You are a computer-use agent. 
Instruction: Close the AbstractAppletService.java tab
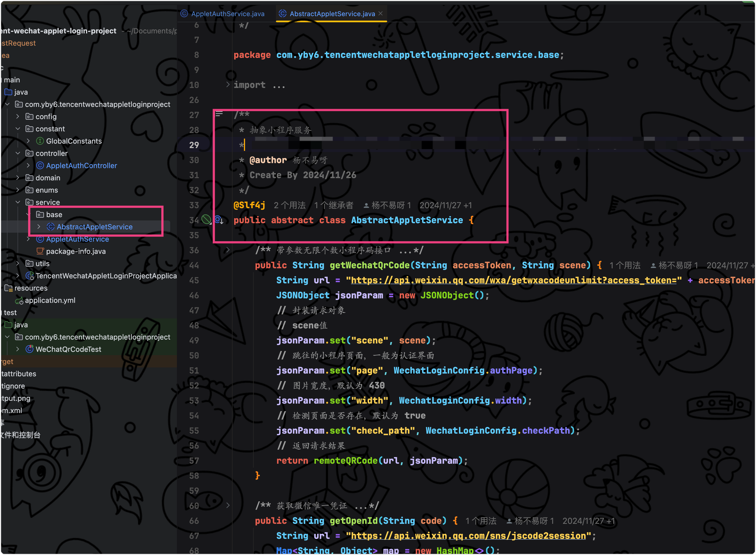[380, 13]
